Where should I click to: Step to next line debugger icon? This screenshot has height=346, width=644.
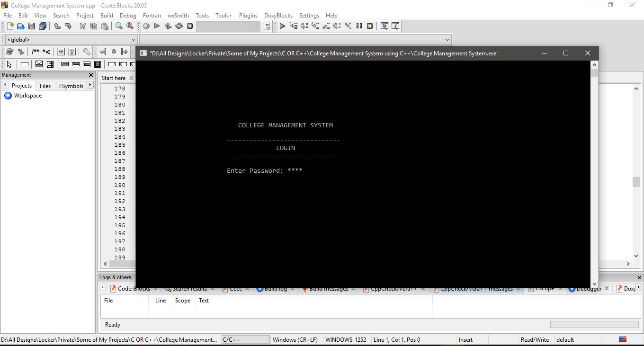pos(304,27)
